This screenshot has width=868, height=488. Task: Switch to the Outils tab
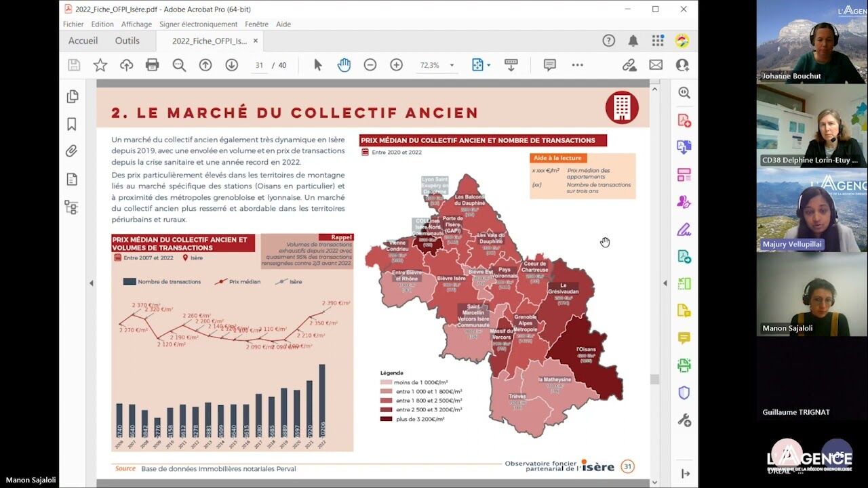point(127,41)
